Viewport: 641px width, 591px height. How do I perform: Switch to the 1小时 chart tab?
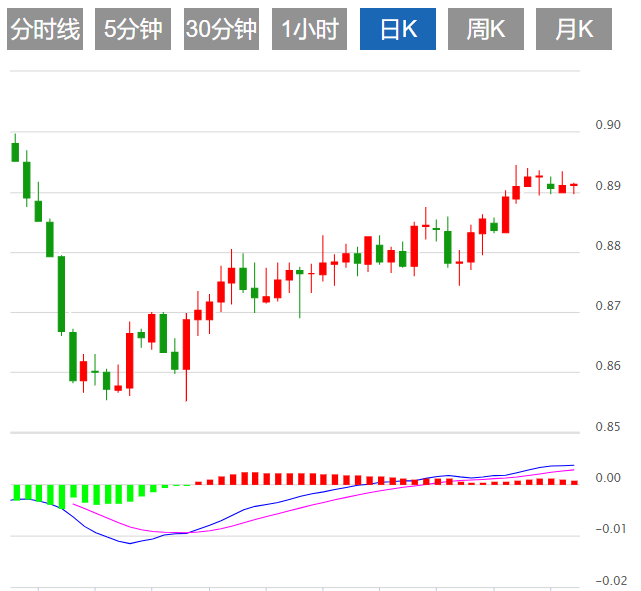(309, 29)
